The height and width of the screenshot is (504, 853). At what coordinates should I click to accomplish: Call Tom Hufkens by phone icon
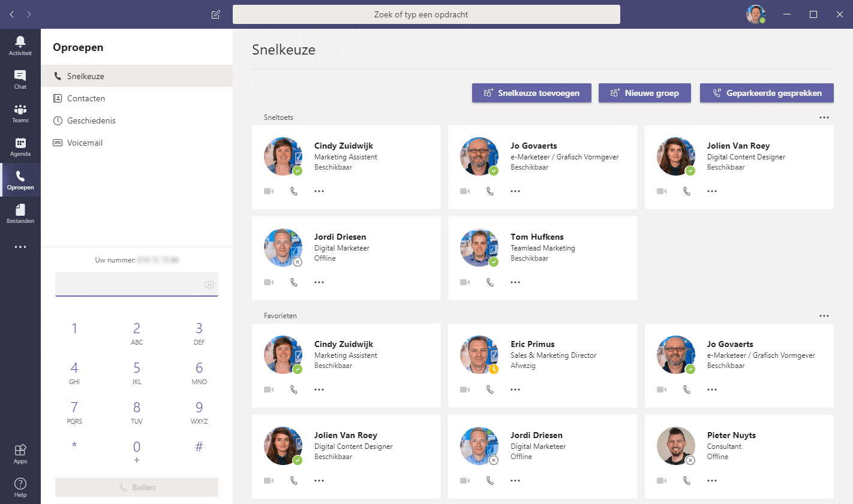490,282
